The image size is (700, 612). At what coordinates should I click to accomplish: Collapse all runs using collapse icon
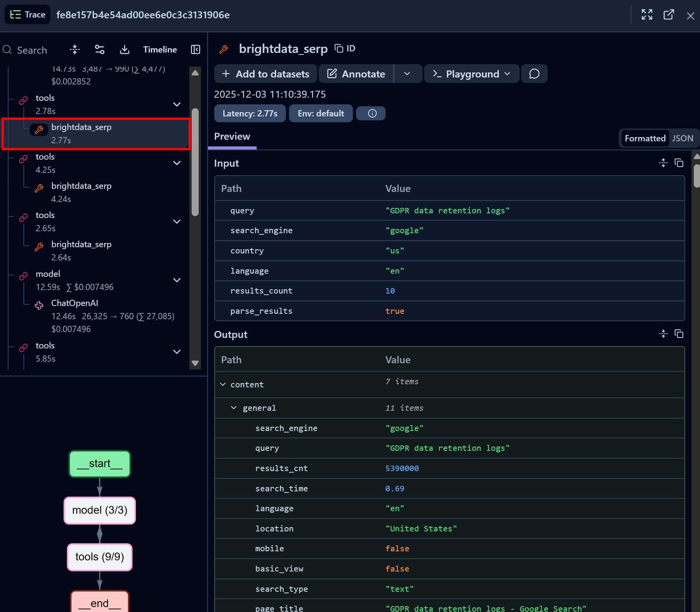(74, 49)
